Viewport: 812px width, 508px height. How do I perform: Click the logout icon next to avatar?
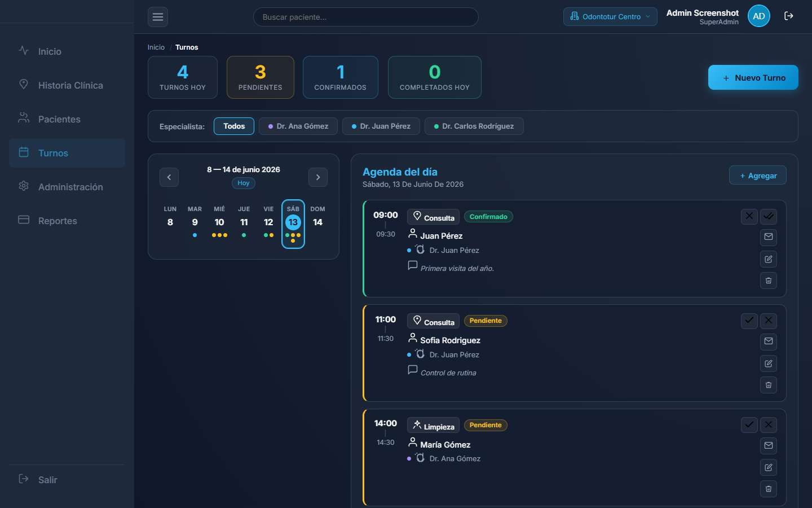pos(789,16)
